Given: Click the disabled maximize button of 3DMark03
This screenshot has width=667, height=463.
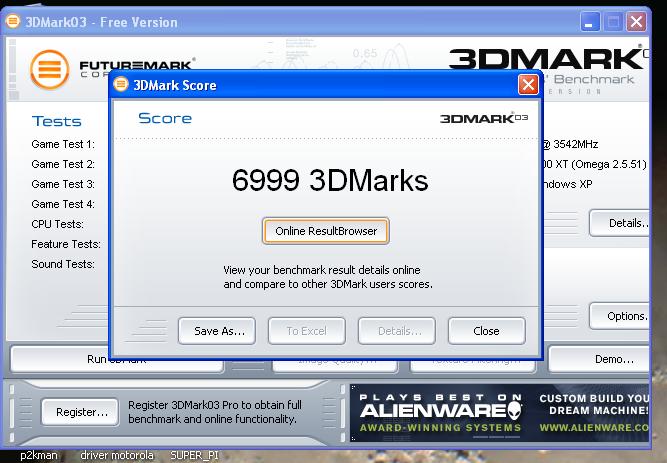Looking at the screenshot, I should pyautogui.click(x=613, y=22).
